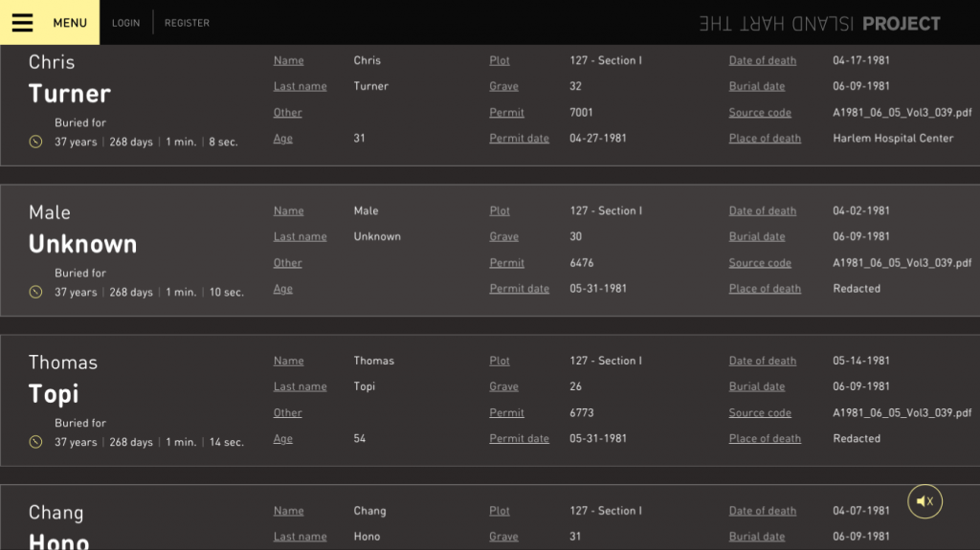Click Grave label in Male Unknown record

pyautogui.click(x=503, y=237)
